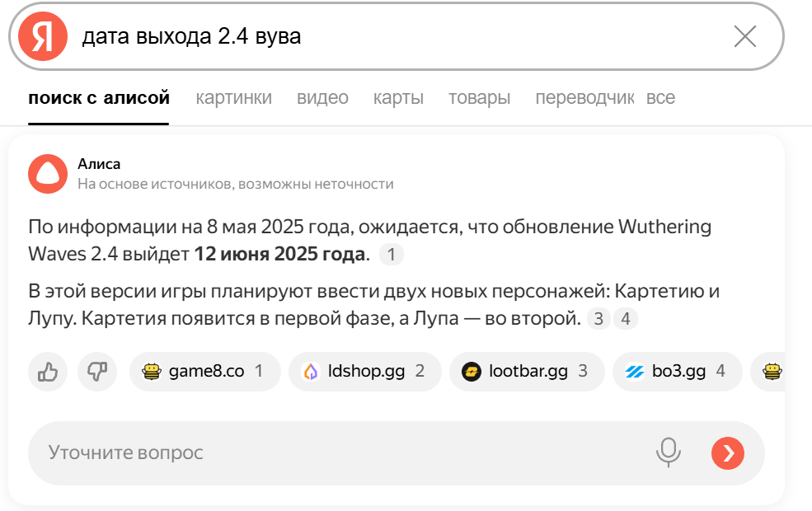This screenshot has width=812, height=511.
Task: Click the Alice avatar icon
Action: (x=48, y=174)
